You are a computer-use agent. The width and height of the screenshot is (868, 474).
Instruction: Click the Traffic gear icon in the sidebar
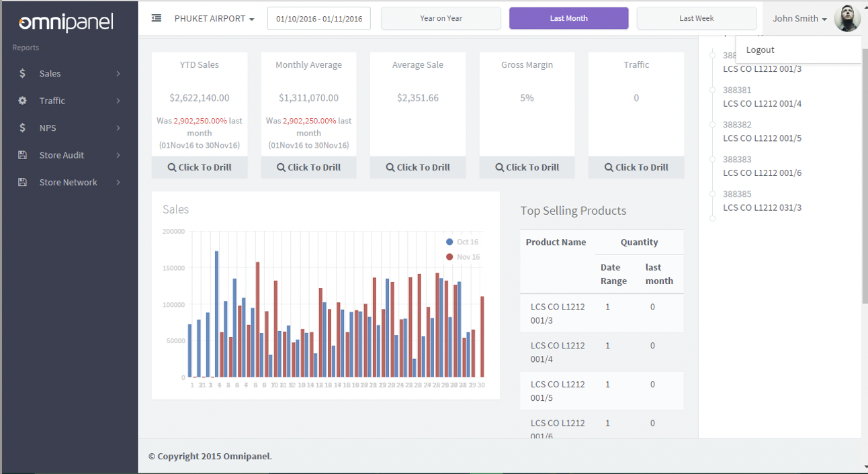tap(21, 101)
